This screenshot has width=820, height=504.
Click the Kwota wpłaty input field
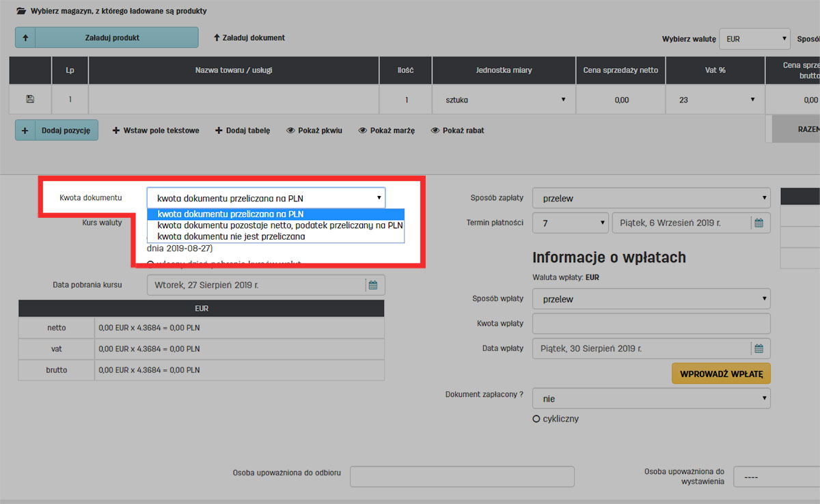pyautogui.click(x=651, y=324)
